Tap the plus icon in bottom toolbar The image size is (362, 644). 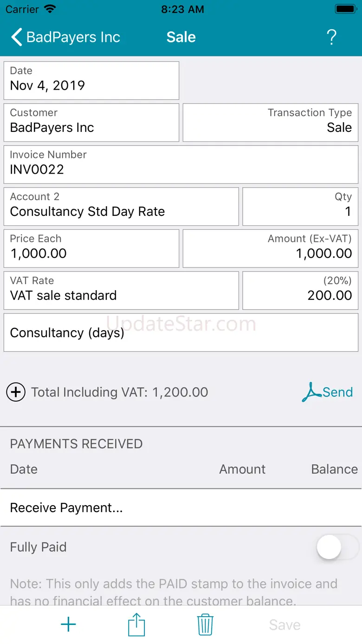pos(68,624)
